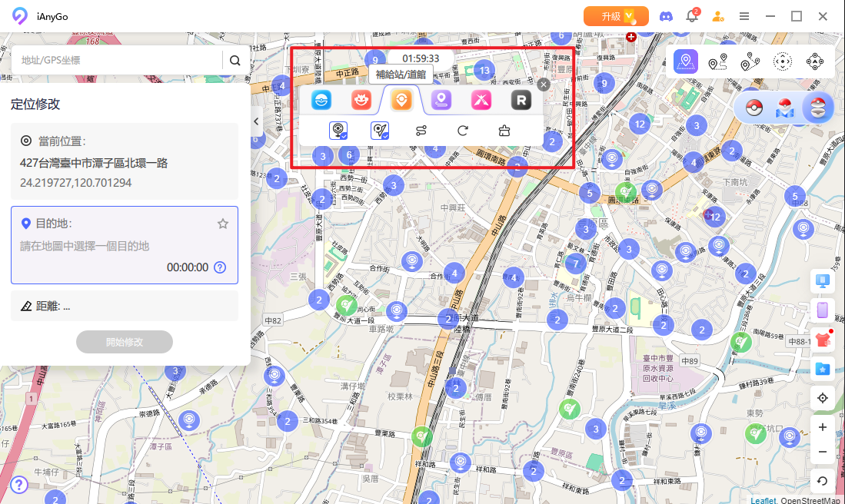This screenshot has width=845, height=504.
Task: Open the favorites star folder
Action: 823,369
